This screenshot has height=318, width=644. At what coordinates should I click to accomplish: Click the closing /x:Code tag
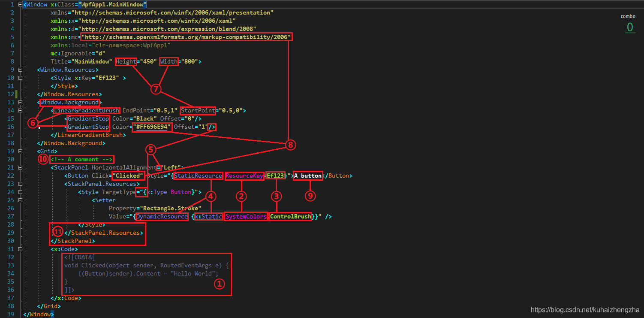(66, 298)
